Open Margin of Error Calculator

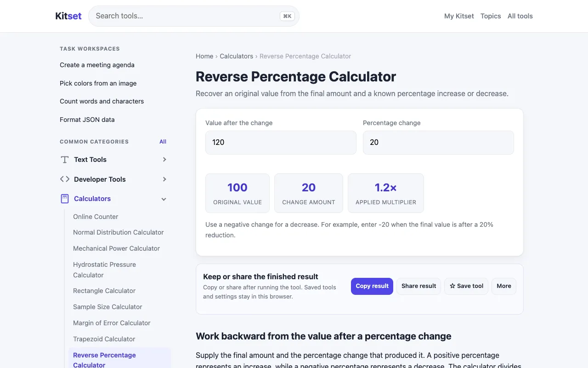point(112,323)
